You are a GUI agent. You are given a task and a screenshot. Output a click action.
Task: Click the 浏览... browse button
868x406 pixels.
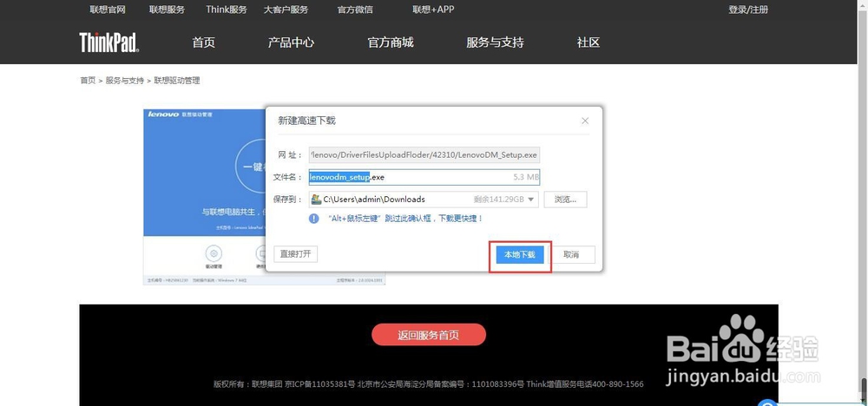[565, 200]
